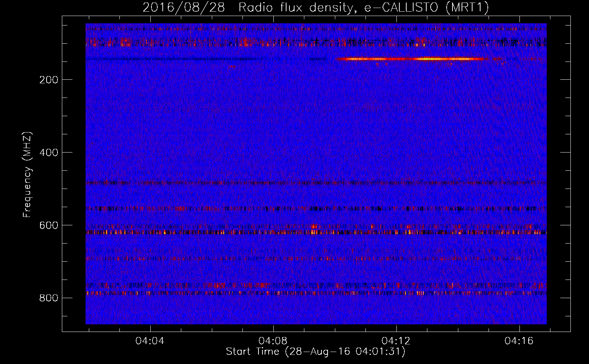Click the 04:12 time tick label

[x=396, y=341]
